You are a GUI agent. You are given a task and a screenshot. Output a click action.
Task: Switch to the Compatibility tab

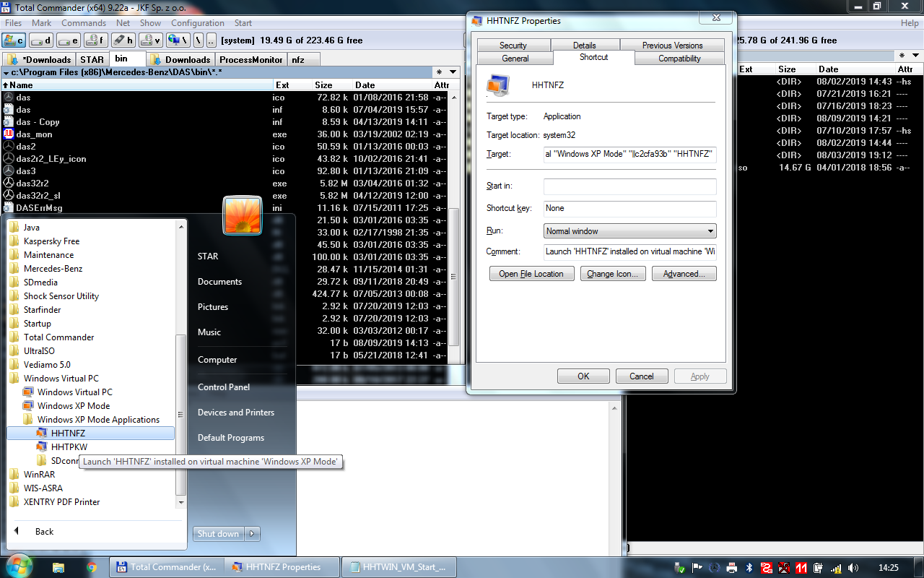click(x=679, y=59)
